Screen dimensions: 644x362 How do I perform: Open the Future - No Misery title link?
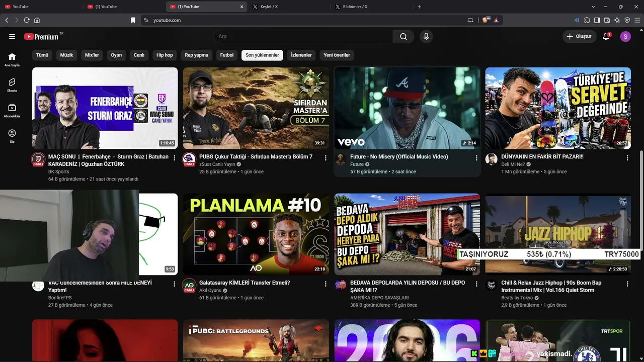click(x=399, y=157)
